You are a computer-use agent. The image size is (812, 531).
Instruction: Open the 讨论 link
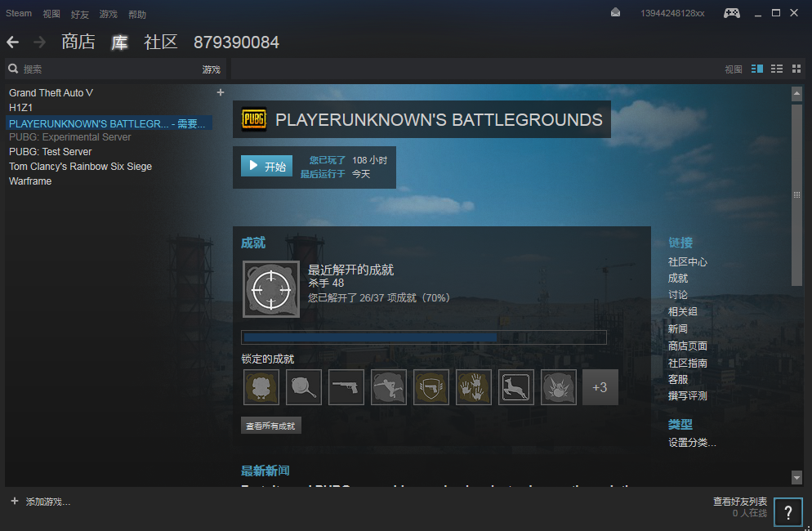click(x=678, y=295)
